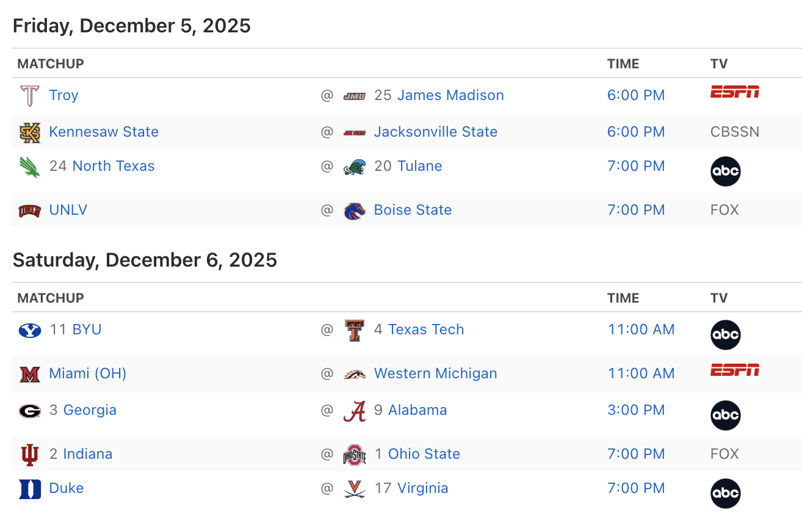Click the Virginia sabres logo
Screen dimensions: 802x532
354,489
